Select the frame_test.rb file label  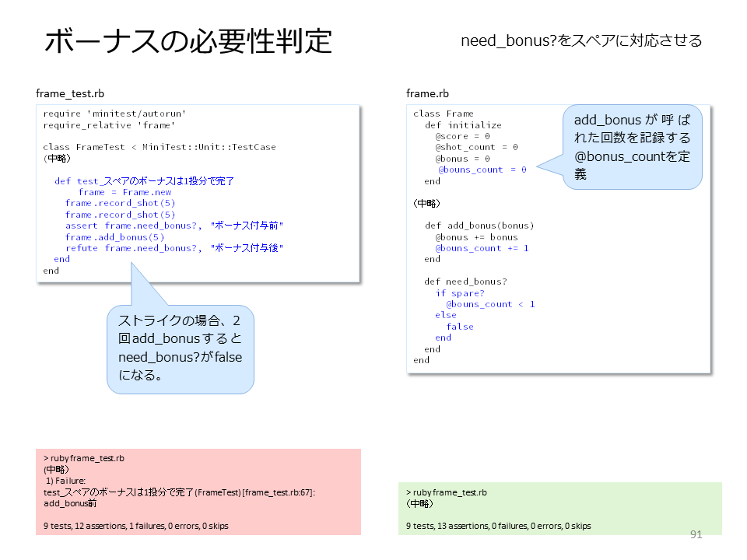[70, 93]
